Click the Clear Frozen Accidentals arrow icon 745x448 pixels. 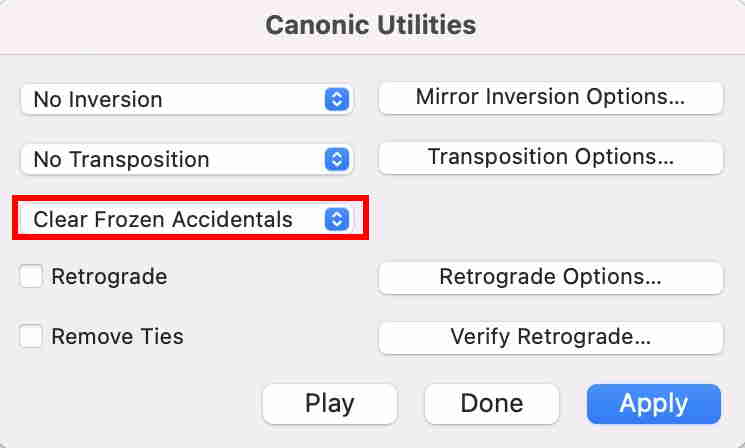(337, 219)
